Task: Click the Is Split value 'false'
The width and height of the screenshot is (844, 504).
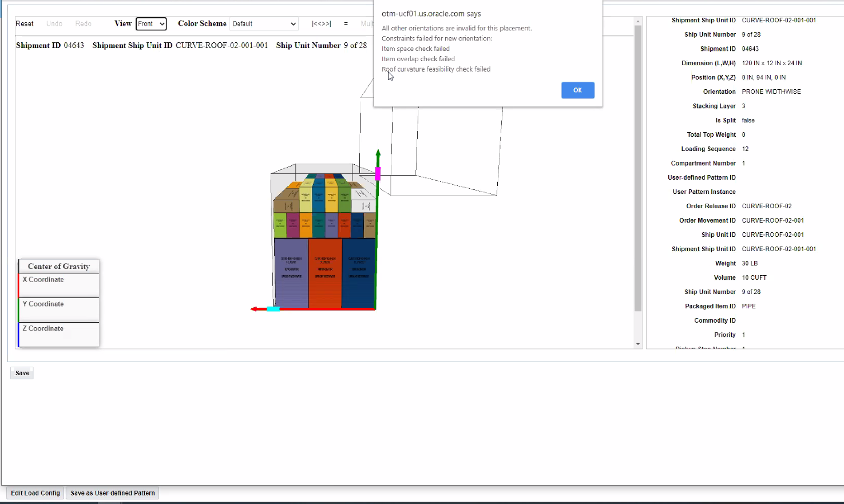Action: (x=748, y=120)
